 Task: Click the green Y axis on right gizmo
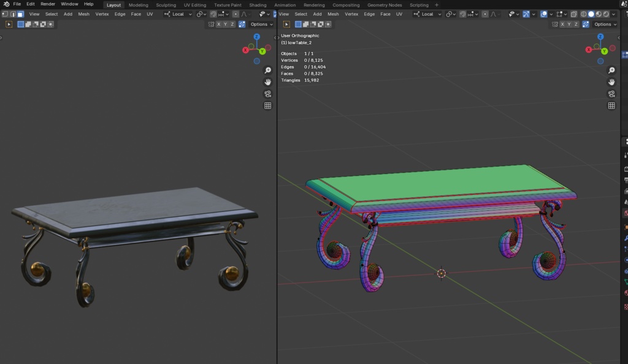point(606,51)
